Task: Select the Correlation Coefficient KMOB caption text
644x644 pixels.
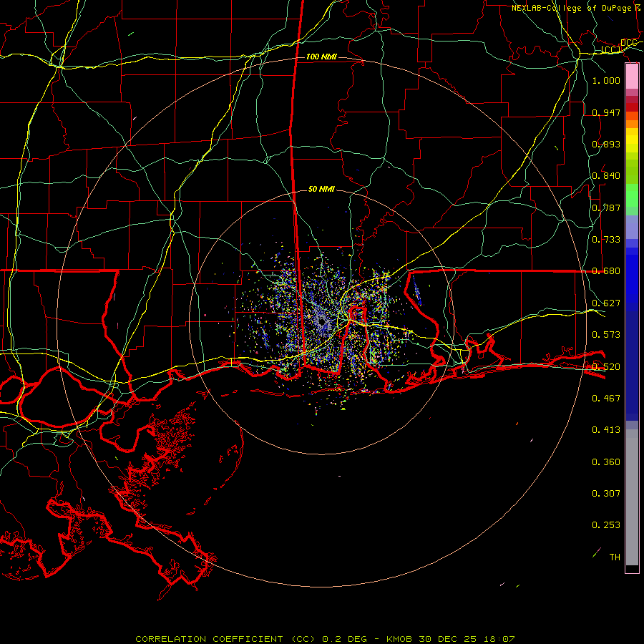Action: click(325, 639)
